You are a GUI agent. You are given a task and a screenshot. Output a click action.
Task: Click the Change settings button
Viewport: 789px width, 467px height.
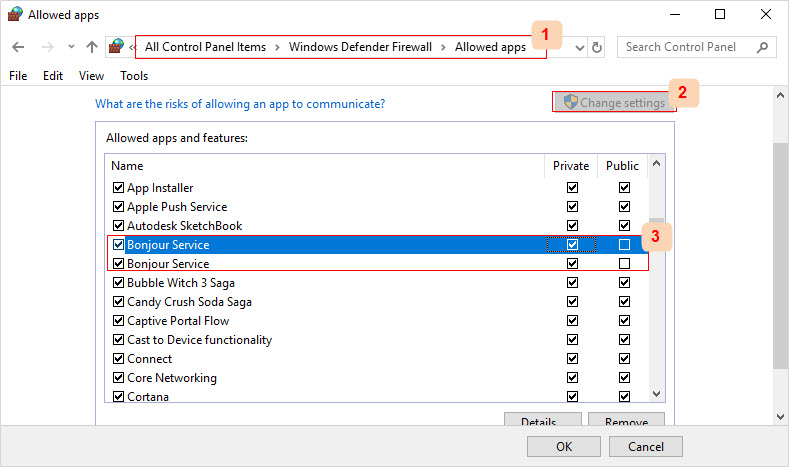click(x=614, y=102)
